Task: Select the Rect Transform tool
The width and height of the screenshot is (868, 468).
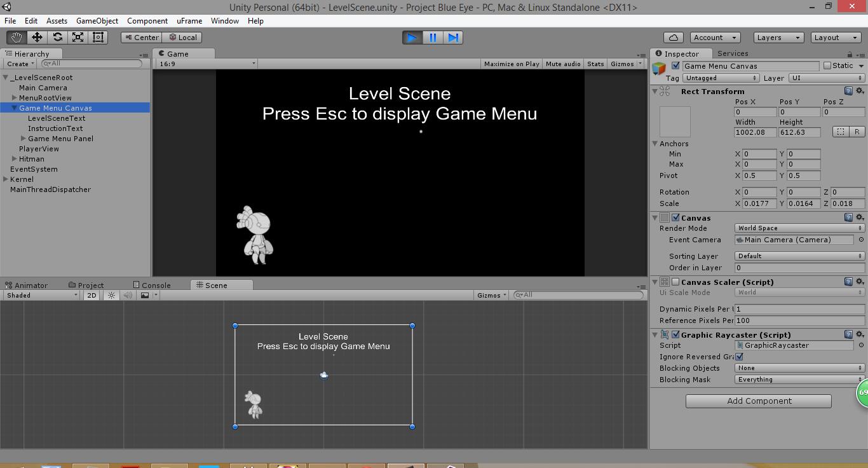Action: click(97, 37)
